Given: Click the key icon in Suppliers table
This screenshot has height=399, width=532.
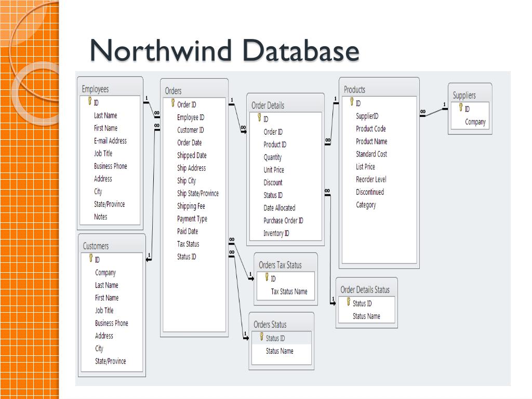Looking at the screenshot, I should coord(461,108).
